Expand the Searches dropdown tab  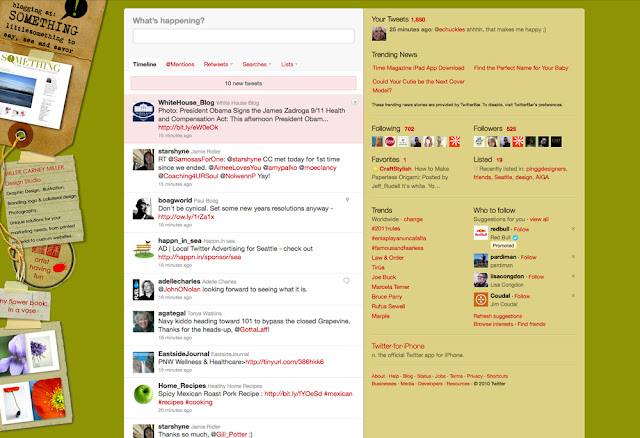(256, 64)
